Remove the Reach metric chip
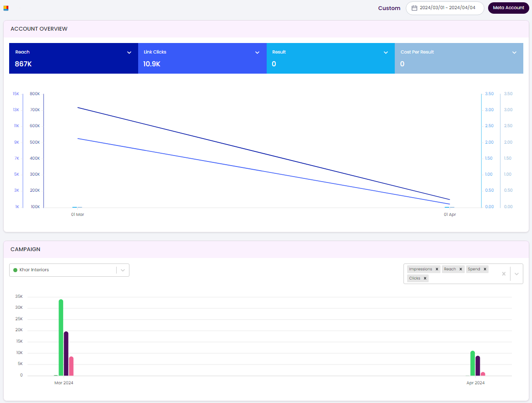The width and height of the screenshot is (532, 403). pyautogui.click(x=461, y=269)
